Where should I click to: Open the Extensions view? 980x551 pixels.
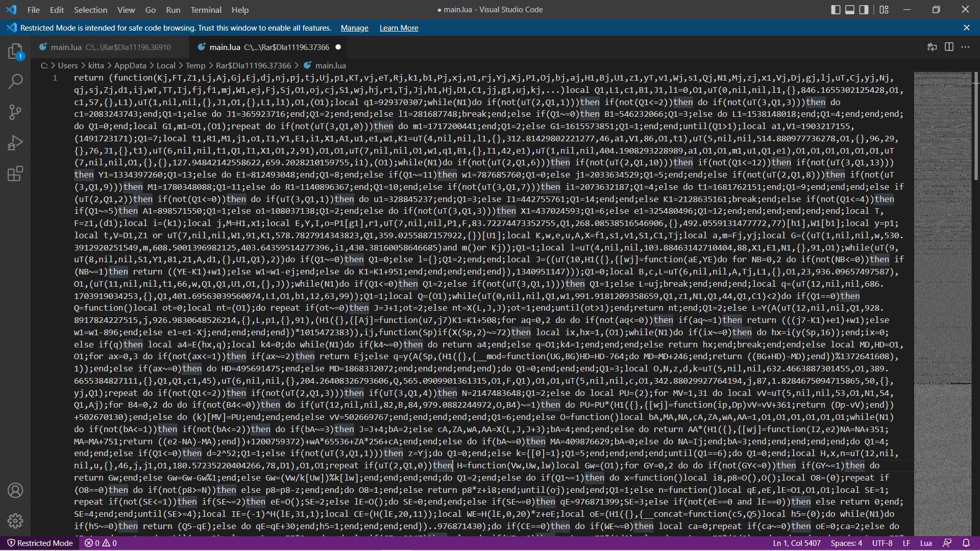(15, 173)
